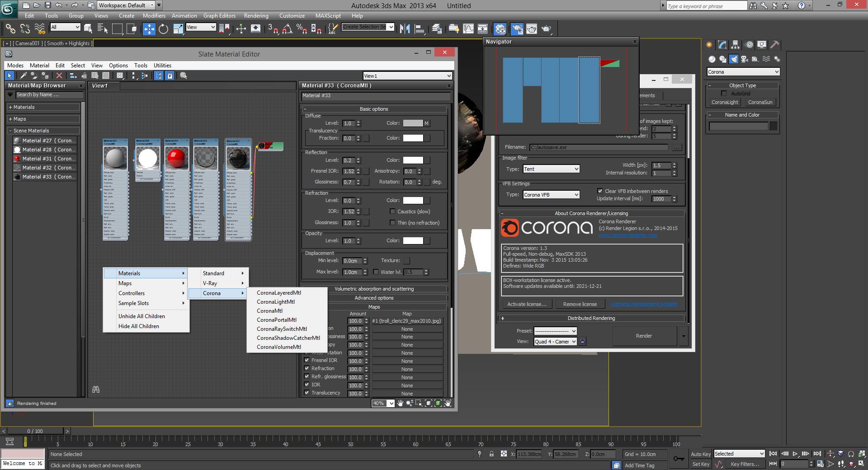Click the Activate license... button
Screen dimensions: 868x470
point(527,304)
